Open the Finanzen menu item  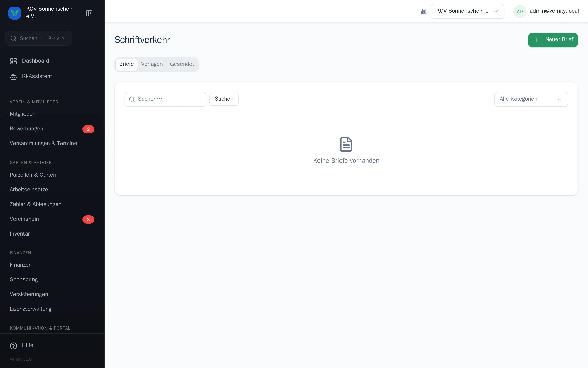pos(52,265)
